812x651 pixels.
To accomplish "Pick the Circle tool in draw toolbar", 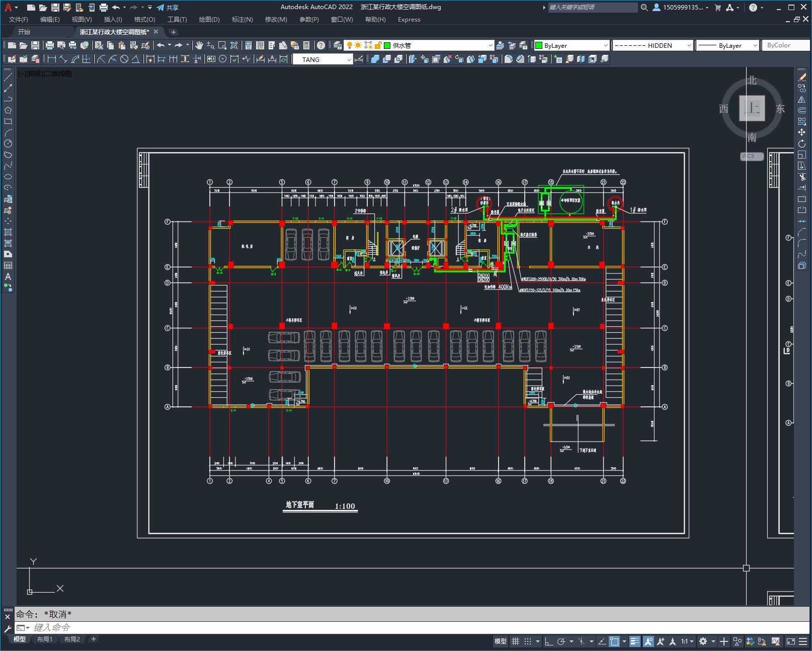I will pyautogui.click(x=8, y=143).
